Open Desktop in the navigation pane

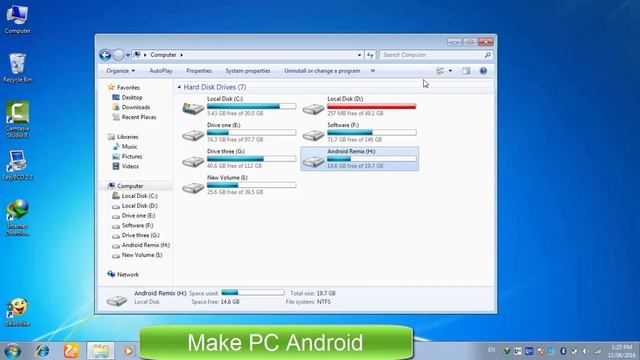[132, 97]
